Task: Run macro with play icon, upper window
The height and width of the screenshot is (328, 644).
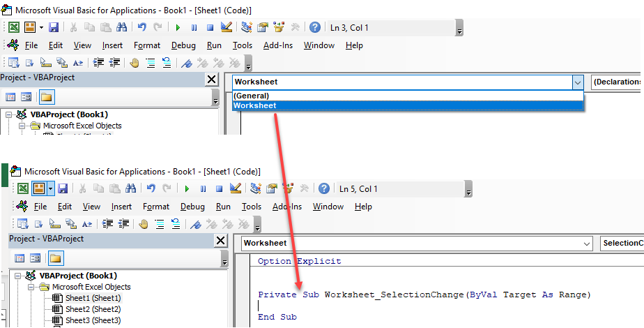Action: point(178,27)
